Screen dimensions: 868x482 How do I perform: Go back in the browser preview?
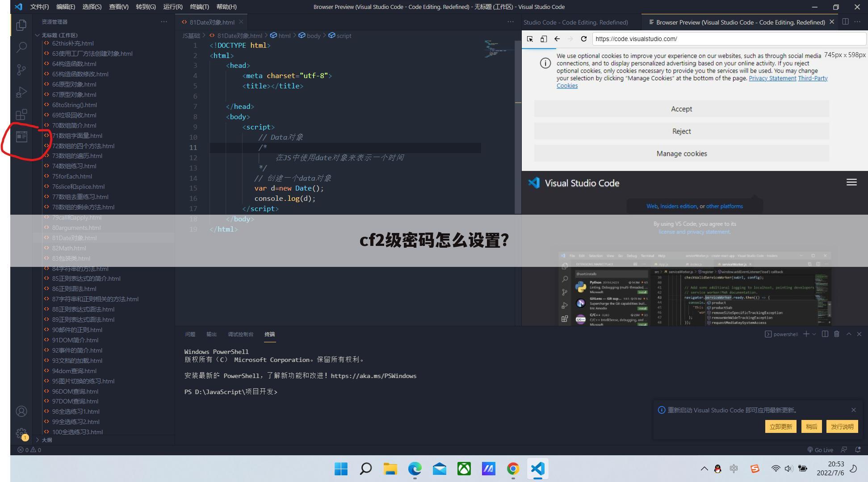click(x=557, y=39)
